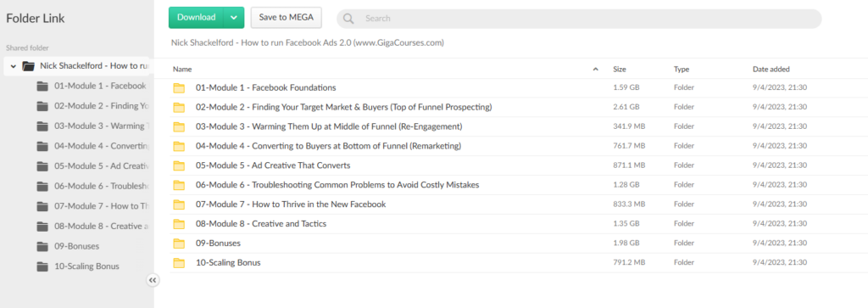This screenshot has width=868, height=308.
Task: Select 05-Module 5 - Ad Creative in the sidebar tree
Action: [x=103, y=166]
